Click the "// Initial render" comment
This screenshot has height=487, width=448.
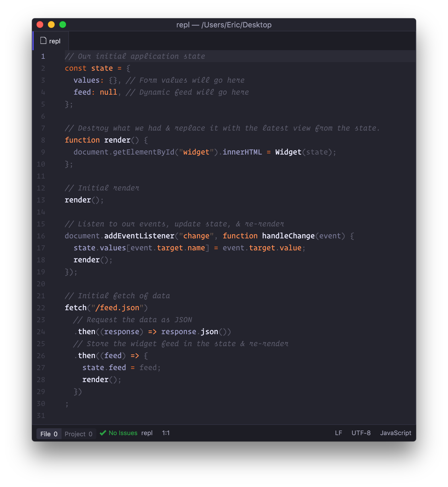[102, 188]
